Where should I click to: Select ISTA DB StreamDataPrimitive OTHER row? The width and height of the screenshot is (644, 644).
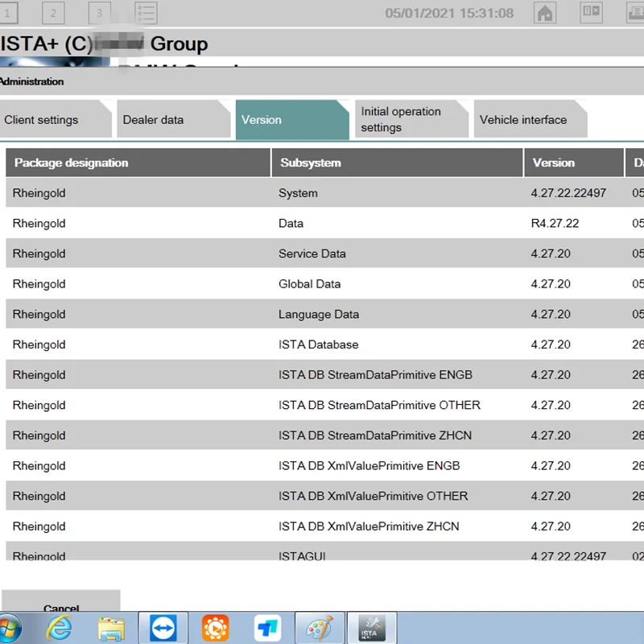pos(325,405)
